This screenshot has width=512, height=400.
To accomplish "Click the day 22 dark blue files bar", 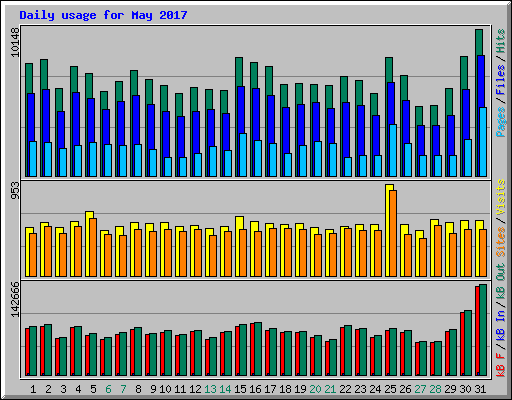I will tap(346, 130).
